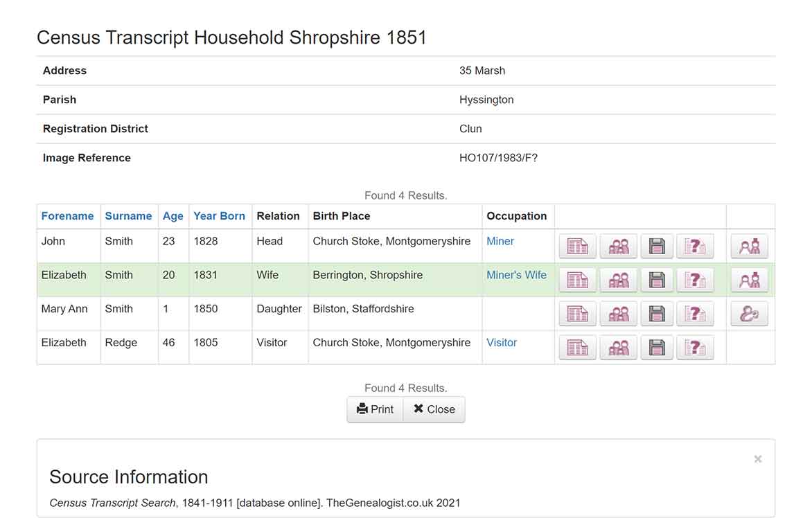Close the household transcript
The height and width of the screenshot is (518, 812).
(434, 409)
